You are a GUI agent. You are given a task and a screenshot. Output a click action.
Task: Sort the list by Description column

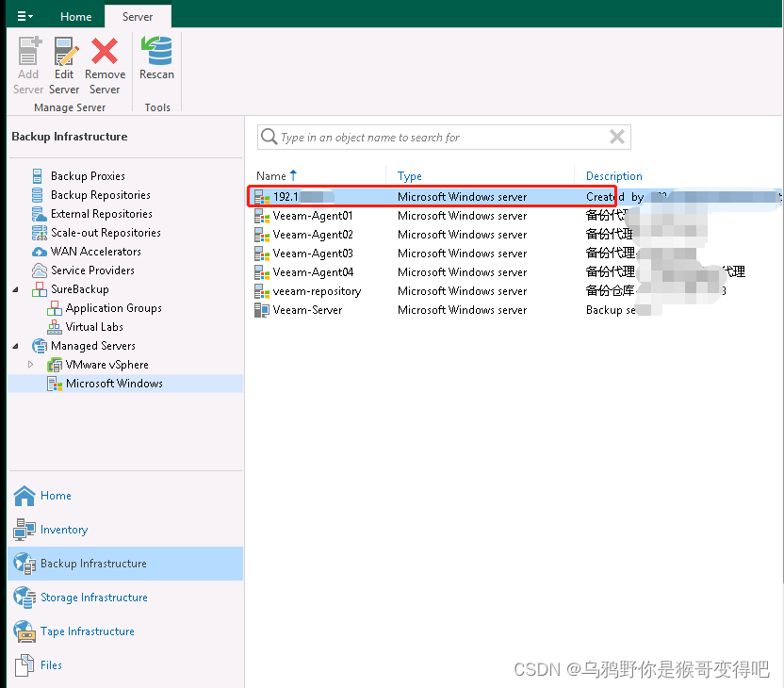[x=614, y=176]
